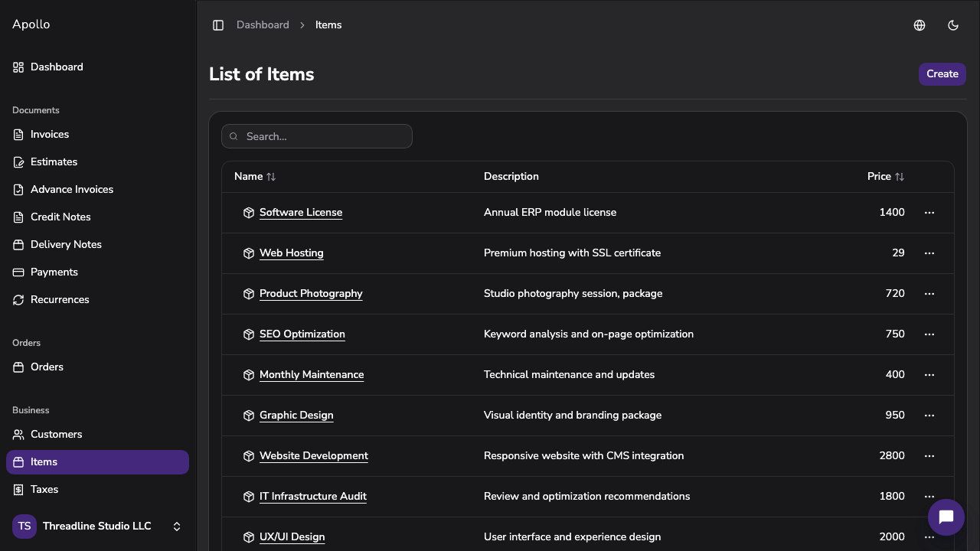
Task: Open Recurrences in the sidebar
Action: point(97,300)
